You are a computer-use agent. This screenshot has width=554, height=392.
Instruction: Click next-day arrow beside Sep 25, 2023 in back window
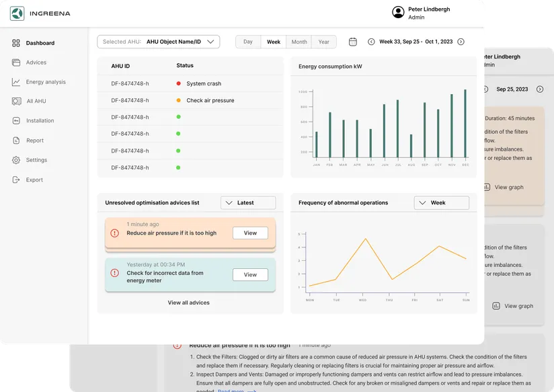click(x=540, y=89)
